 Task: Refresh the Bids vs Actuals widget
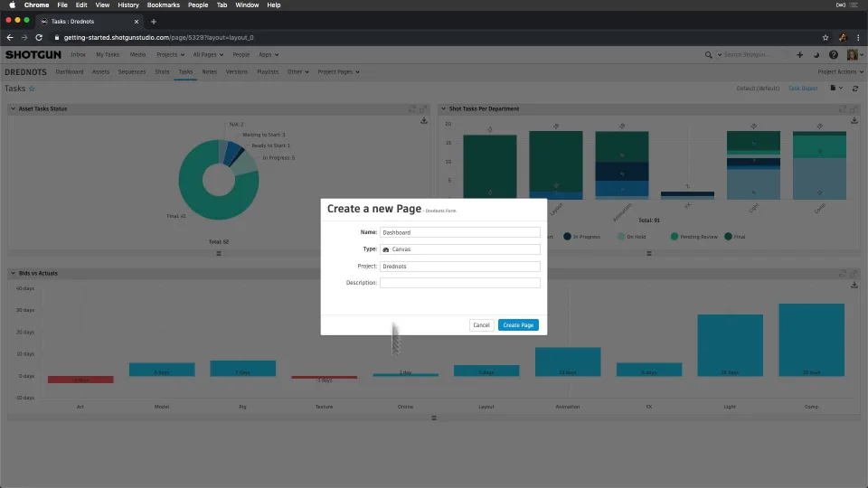pos(843,273)
